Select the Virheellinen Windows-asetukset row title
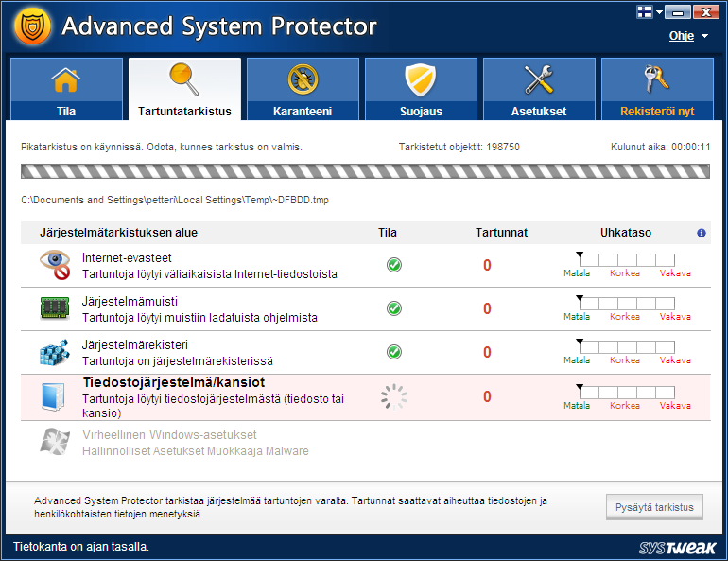 tap(169, 434)
